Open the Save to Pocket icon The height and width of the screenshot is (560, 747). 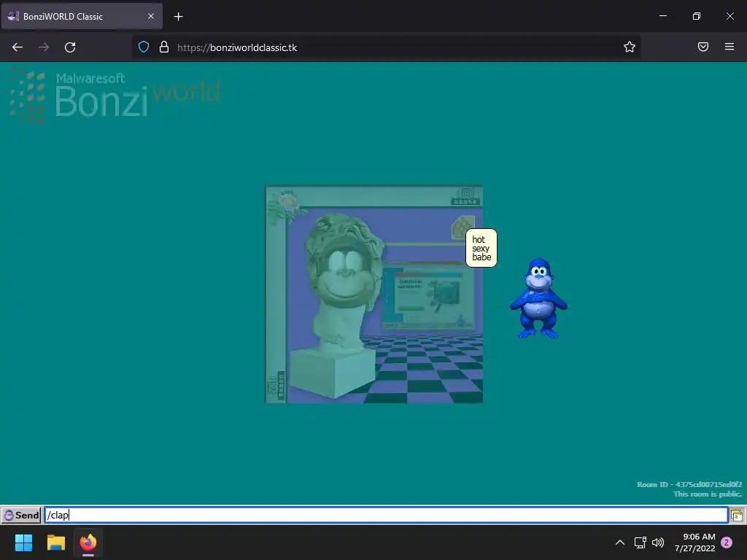(x=703, y=47)
